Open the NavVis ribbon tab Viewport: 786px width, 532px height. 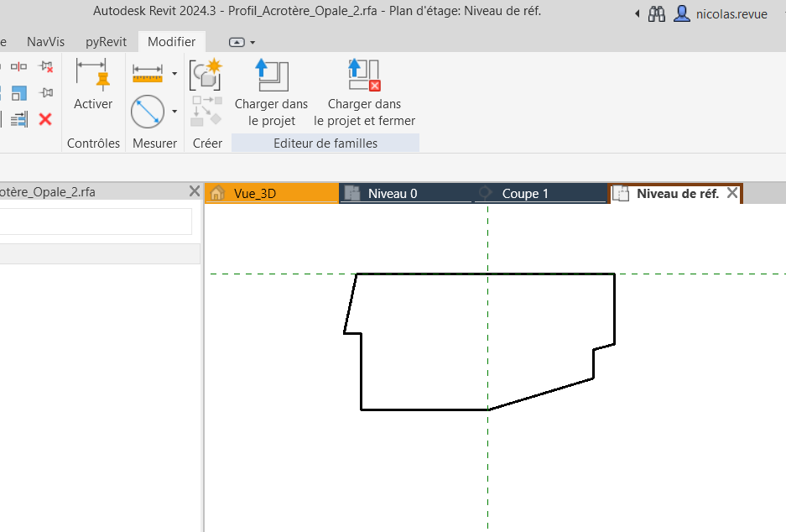click(x=45, y=42)
